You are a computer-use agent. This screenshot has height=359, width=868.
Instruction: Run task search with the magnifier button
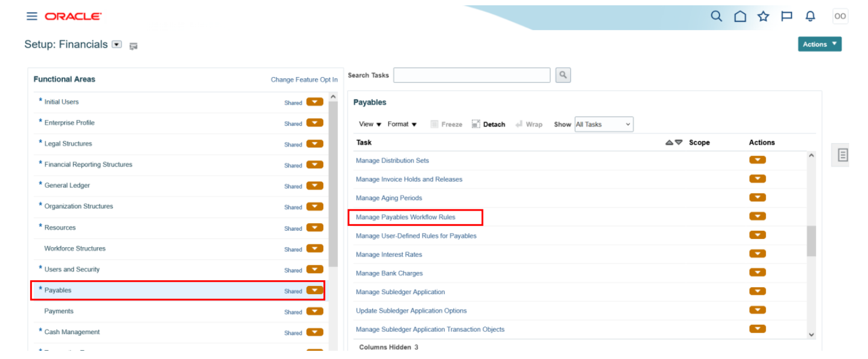[x=562, y=75]
